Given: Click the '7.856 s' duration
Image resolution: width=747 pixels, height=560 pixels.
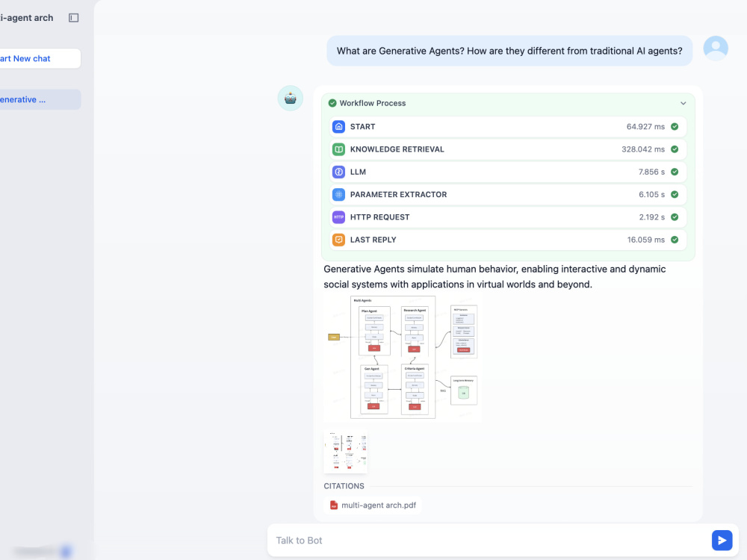Looking at the screenshot, I should pyautogui.click(x=651, y=172).
